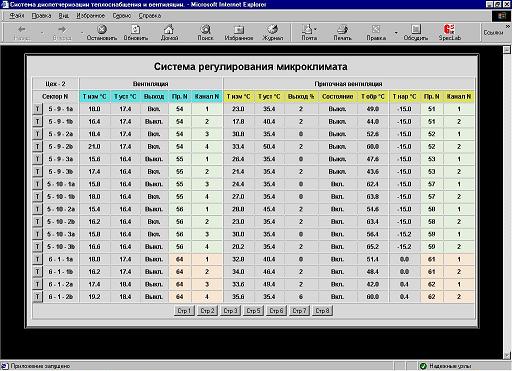Click T button for sector 5-9-2b
Viewport: 512px width, 371px height.
[38, 147]
